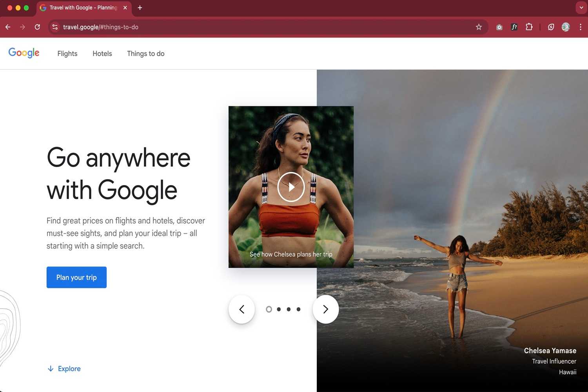
Task: Go back with the browser back arrow
Action: (8, 27)
